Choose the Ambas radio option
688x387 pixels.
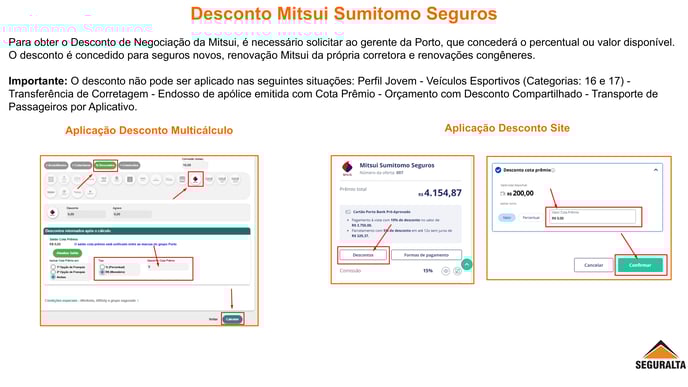(54, 277)
